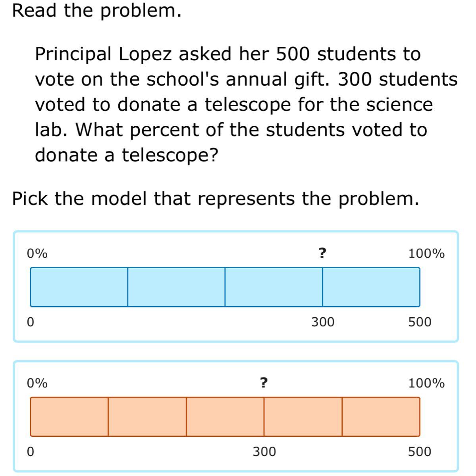Image resolution: width=476 pixels, height=476 pixels.
Task: Click the third blue bar segment
Action: pyautogui.click(x=274, y=287)
